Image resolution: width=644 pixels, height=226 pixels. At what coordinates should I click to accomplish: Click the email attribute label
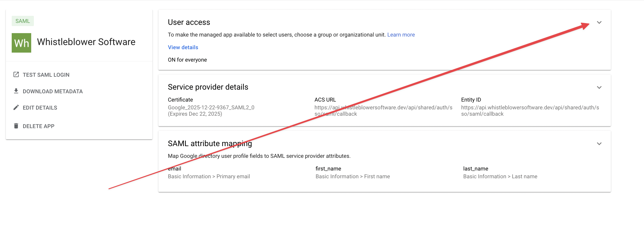175,169
